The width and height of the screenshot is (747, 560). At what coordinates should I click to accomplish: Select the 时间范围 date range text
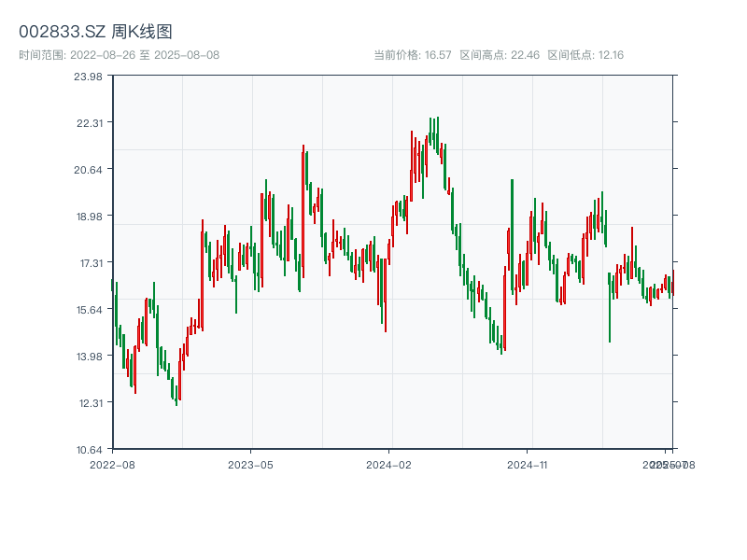click(x=119, y=55)
